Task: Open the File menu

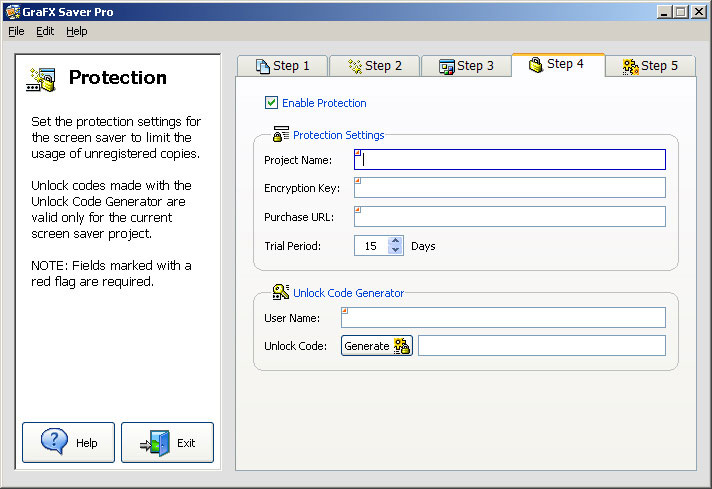Action: (16, 31)
